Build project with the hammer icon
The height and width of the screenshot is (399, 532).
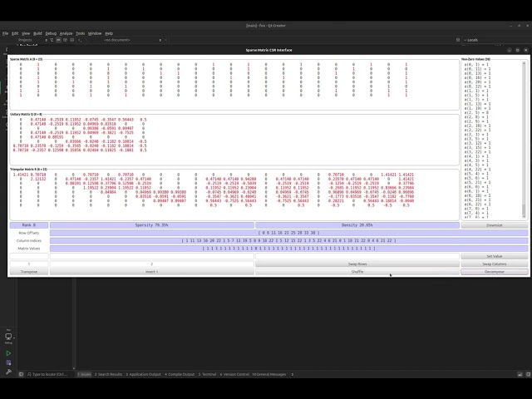8,372
